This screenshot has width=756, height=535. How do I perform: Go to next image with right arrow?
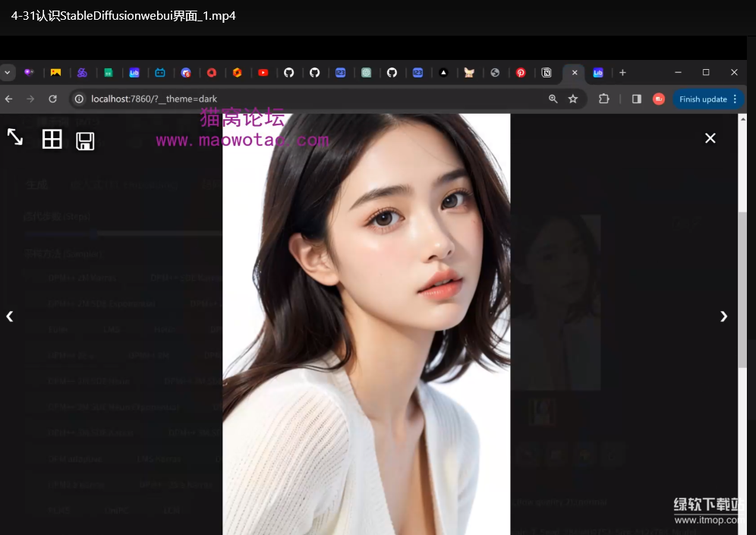[x=723, y=316]
